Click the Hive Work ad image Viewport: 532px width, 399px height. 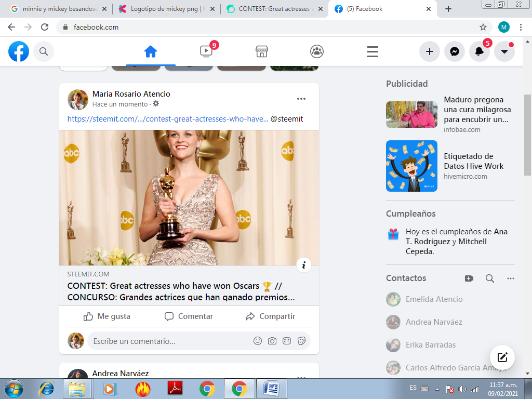click(x=411, y=166)
